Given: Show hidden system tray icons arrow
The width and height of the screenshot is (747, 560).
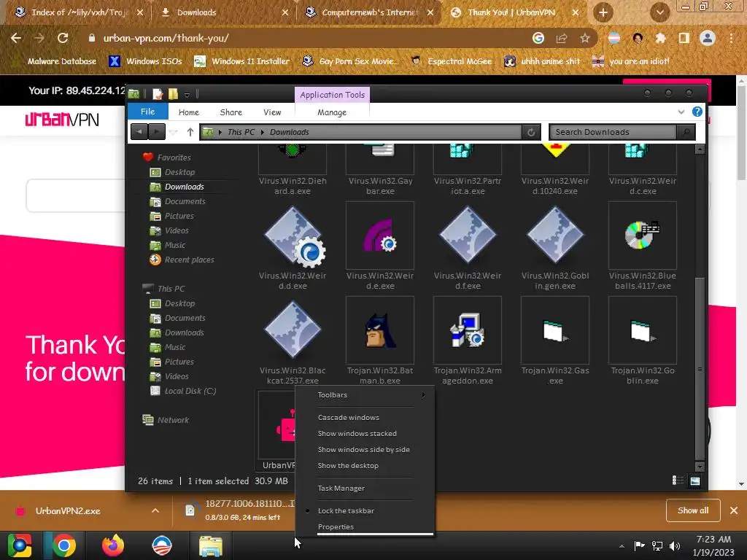Looking at the screenshot, I should click(622, 546).
